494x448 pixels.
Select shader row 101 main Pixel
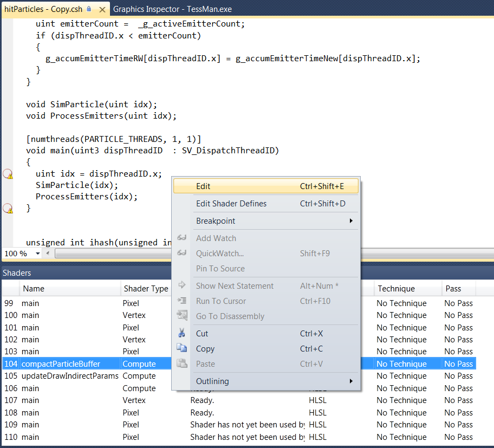pyautogui.click(x=239, y=327)
